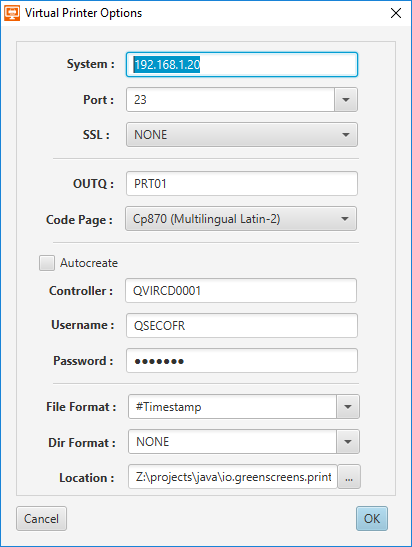Click the #Timestamp File Format text box

click(x=232, y=407)
